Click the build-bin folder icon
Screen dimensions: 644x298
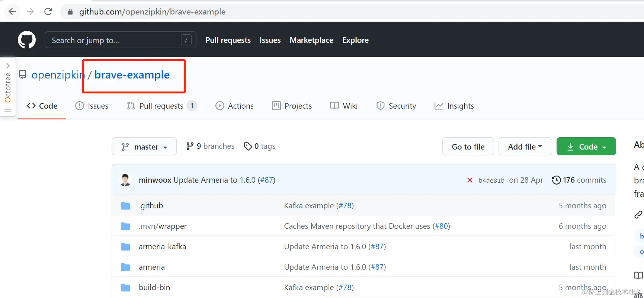click(x=125, y=288)
